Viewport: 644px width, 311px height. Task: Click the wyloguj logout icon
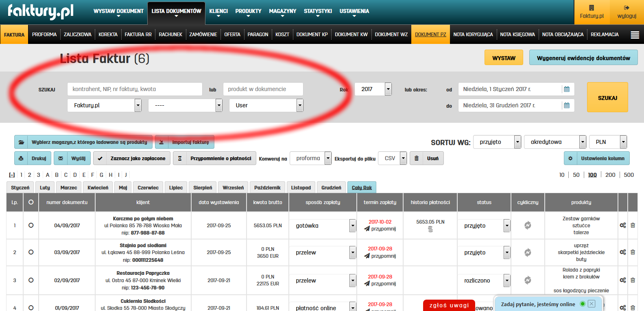[x=627, y=8]
